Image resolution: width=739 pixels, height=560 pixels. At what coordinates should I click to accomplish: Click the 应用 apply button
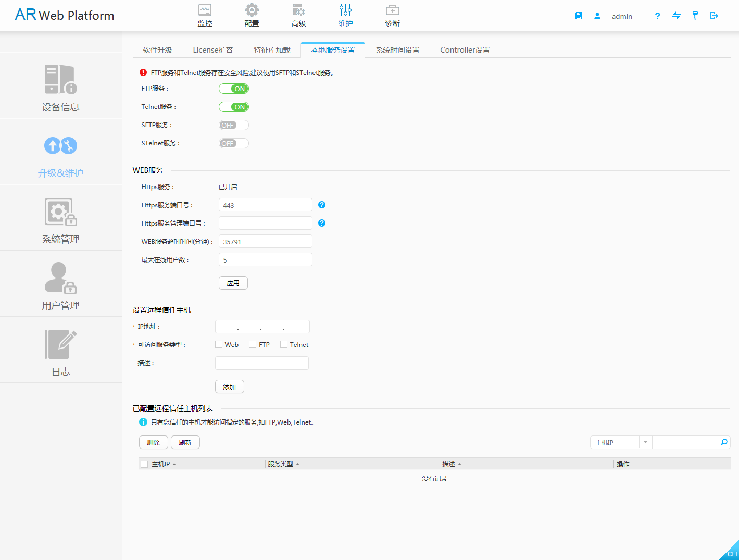233,283
